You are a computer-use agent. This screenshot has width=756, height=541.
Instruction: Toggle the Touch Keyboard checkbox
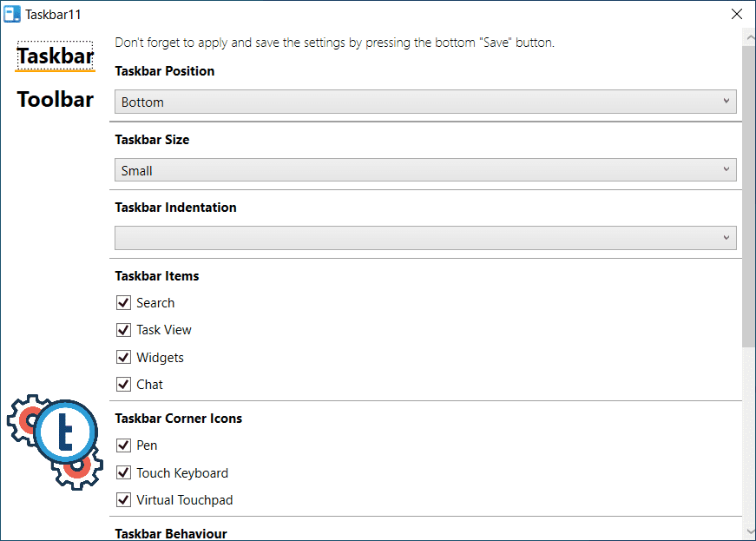click(x=123, y=473)
